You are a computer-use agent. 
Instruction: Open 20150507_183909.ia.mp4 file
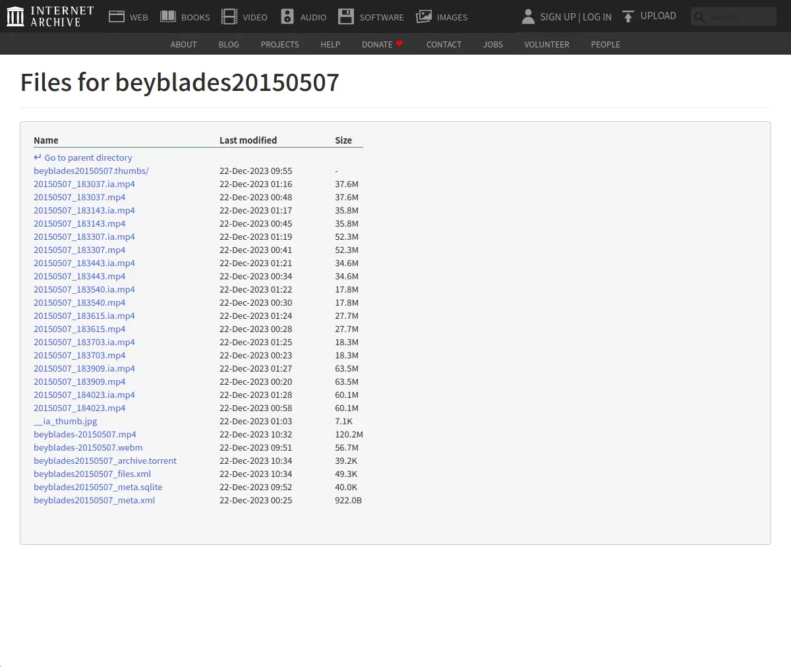point(84,368)
